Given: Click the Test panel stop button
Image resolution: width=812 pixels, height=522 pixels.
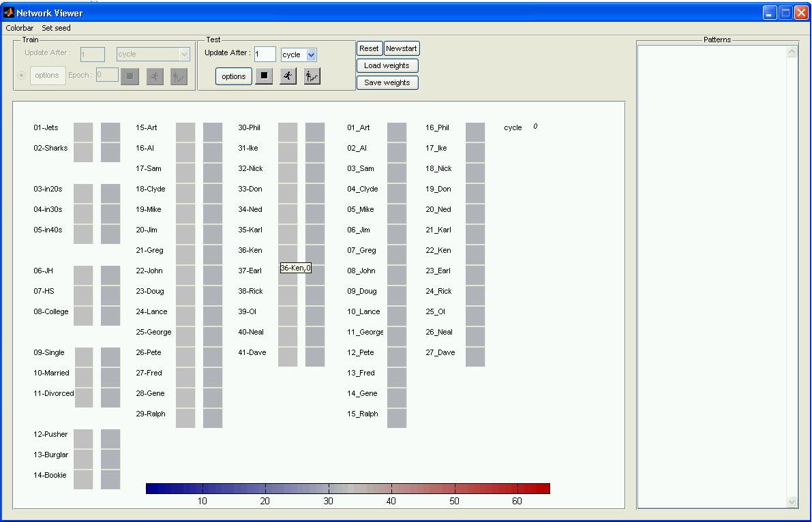Looking at the screenshot, I should pyautogui.click(x=264, y=76).
